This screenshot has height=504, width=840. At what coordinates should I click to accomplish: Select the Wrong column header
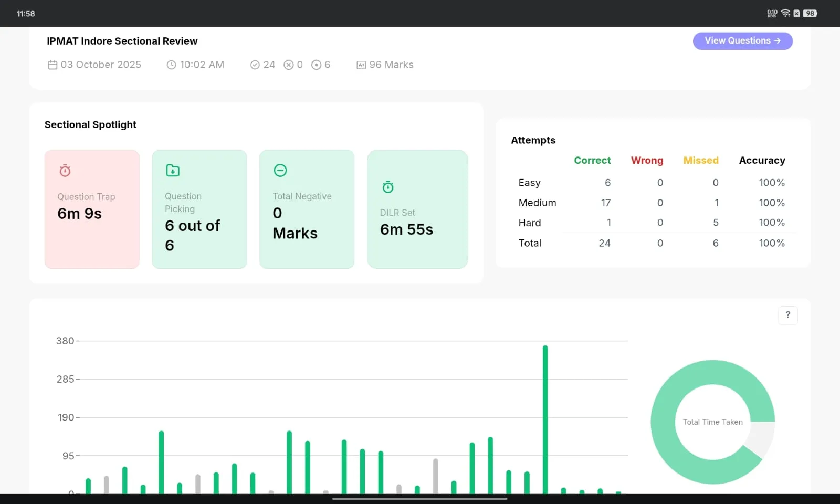[647, 161]
